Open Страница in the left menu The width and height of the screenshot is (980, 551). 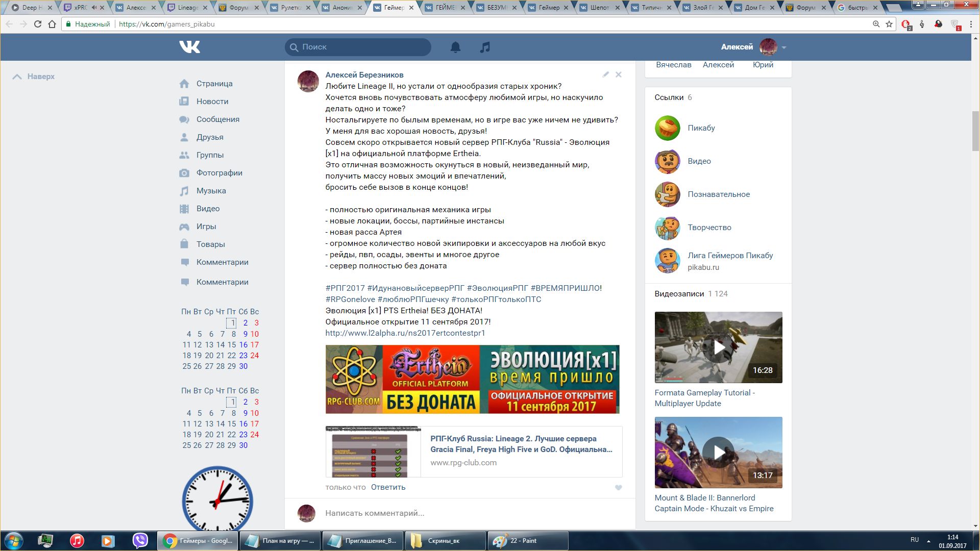tap(214, 84)
